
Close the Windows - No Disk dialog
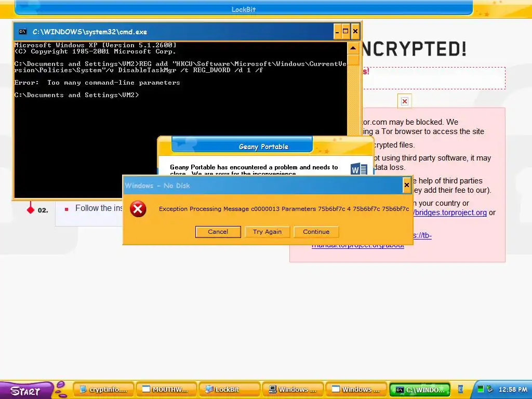point(406,185)
